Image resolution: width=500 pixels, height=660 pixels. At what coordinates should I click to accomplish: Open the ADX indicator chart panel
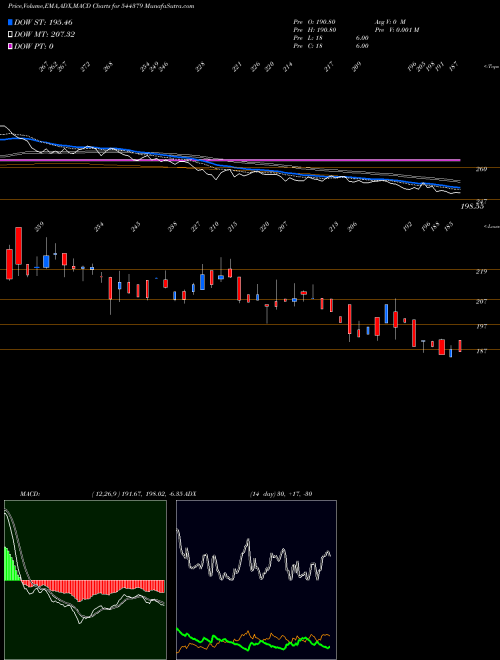(256, 580)
